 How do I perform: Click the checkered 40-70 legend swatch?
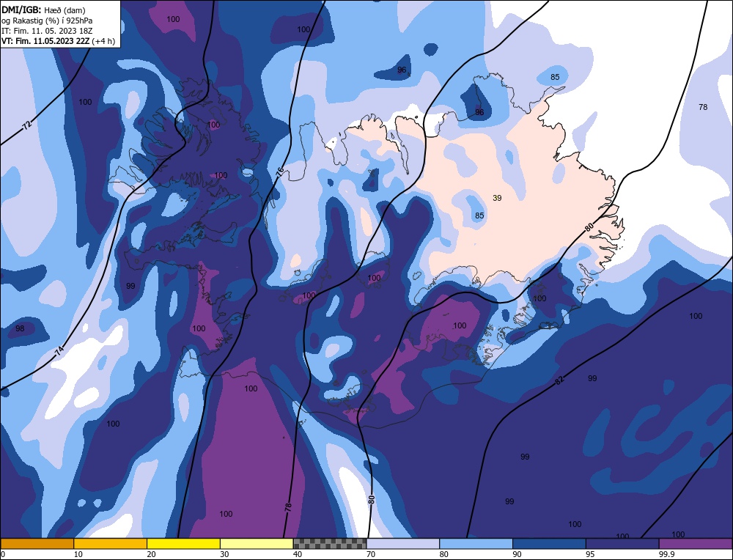[330, 543]
